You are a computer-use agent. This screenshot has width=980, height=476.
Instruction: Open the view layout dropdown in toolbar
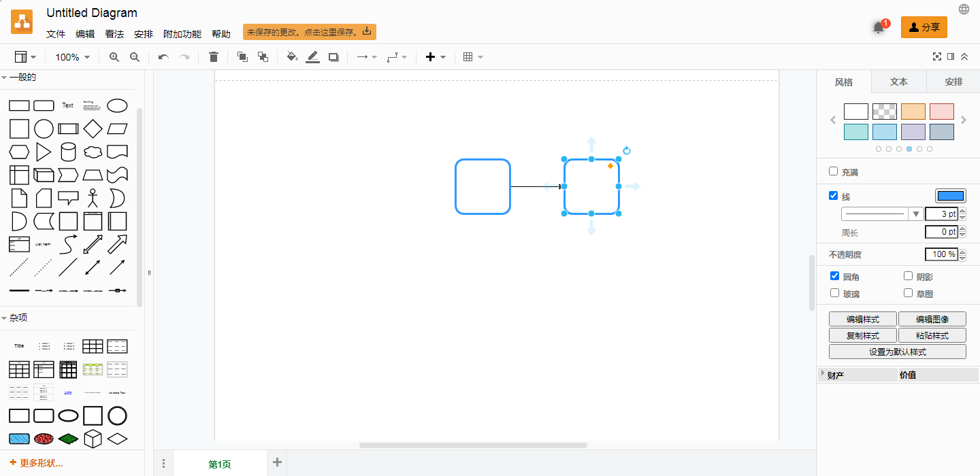point(25,57)
